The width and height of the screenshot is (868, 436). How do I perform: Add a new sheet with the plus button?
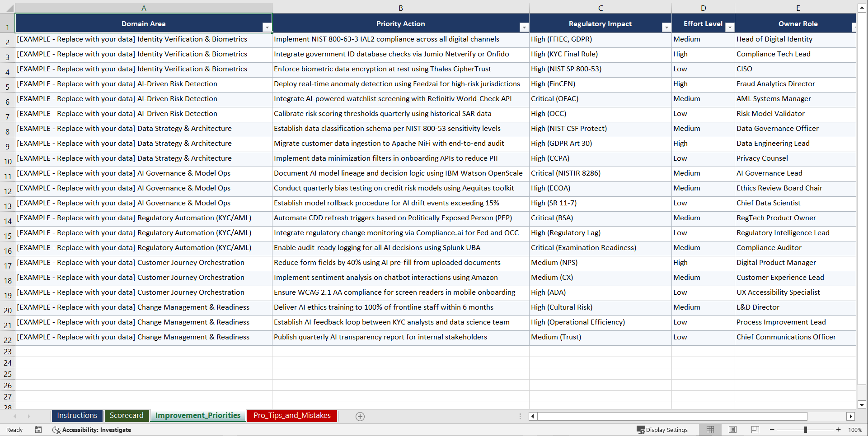pyautogui.click(x=360, y=417)
